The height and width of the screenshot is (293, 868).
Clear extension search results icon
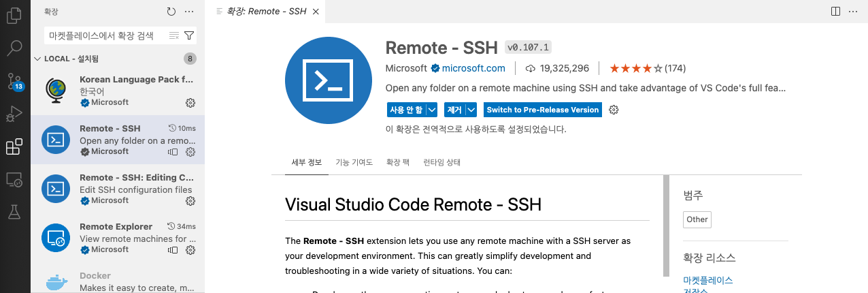(x=174, y=35)
